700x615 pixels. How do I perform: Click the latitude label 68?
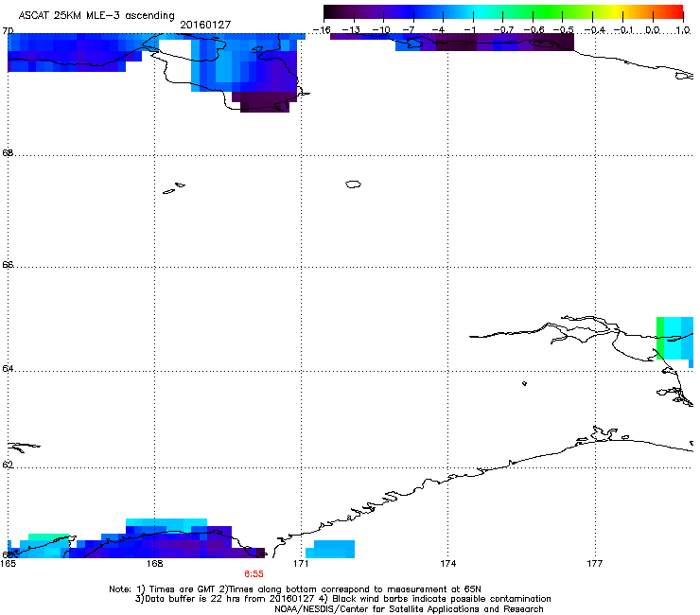pyautogui.click(x=8, y=153)
